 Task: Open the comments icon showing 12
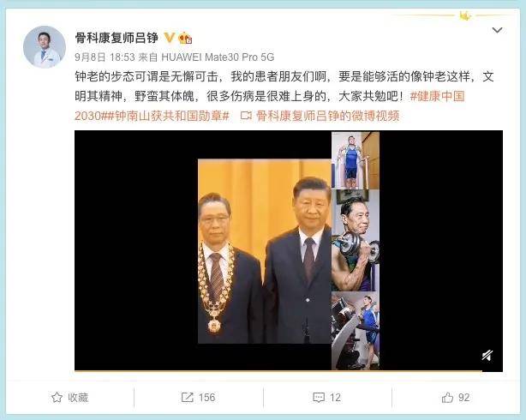point(326,398)
